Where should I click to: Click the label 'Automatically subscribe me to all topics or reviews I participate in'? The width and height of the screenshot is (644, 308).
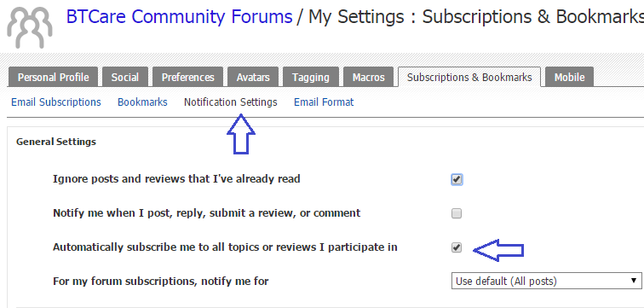click(x=225, y=247)
